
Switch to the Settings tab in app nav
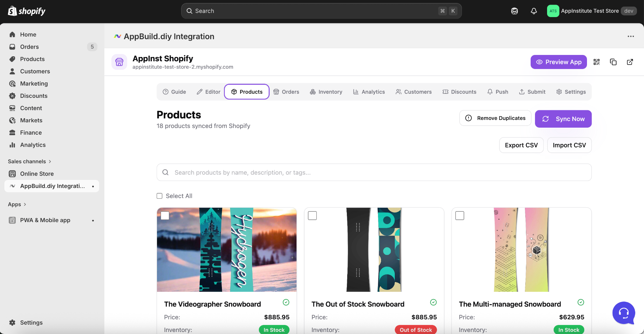tap(571, 92)
